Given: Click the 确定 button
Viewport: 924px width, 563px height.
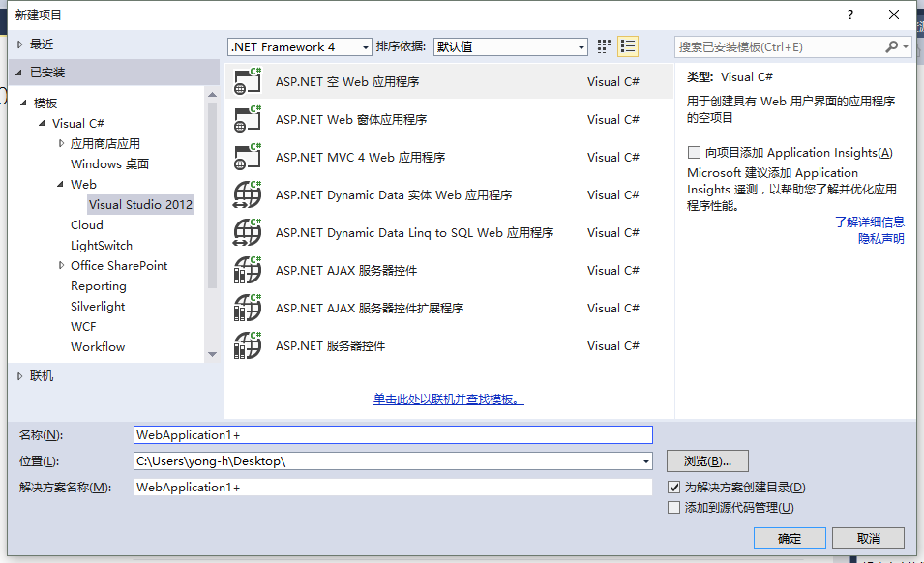Looking at the screenshot, I should 790,538.
